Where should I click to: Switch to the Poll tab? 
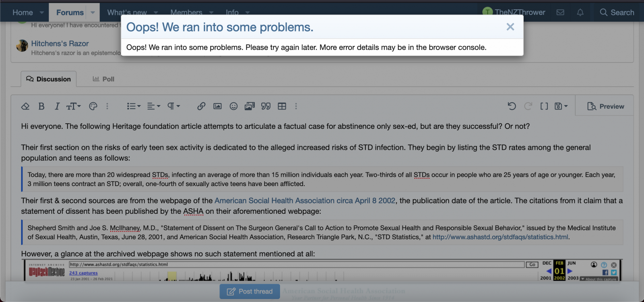[103, 79]
